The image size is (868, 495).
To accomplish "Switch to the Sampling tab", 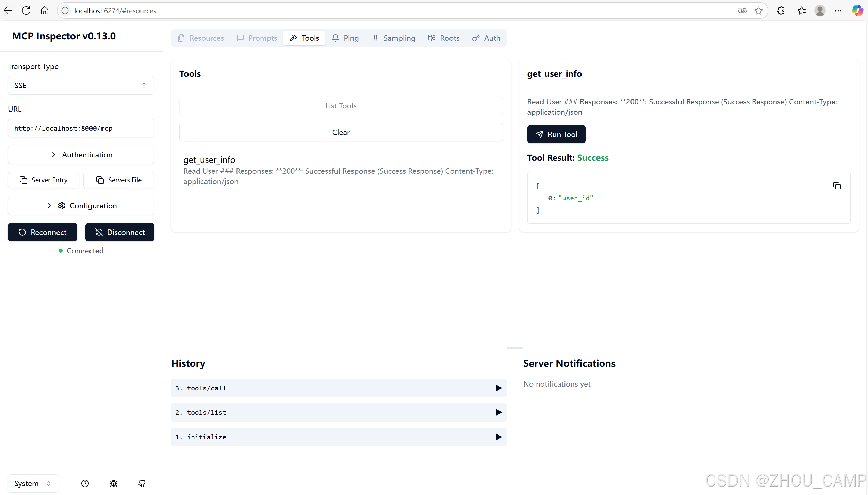I will [393, 38].
